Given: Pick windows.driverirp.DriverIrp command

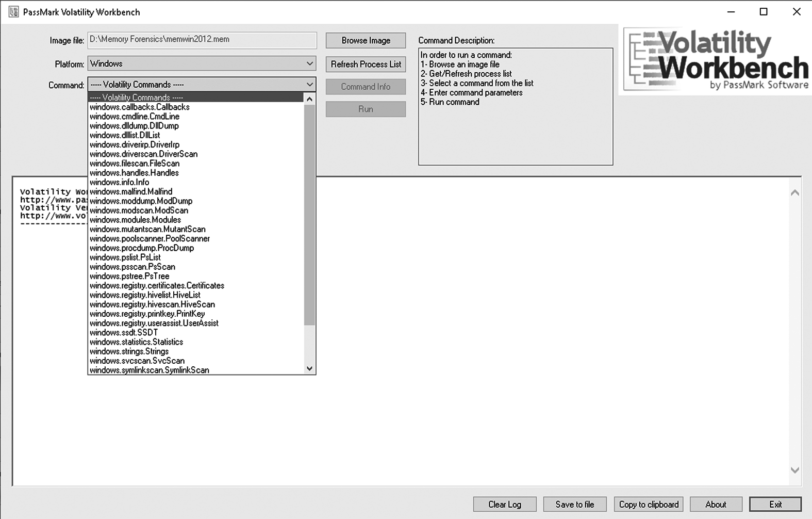Looking at the screenshot, I should (x=196, y=144).
